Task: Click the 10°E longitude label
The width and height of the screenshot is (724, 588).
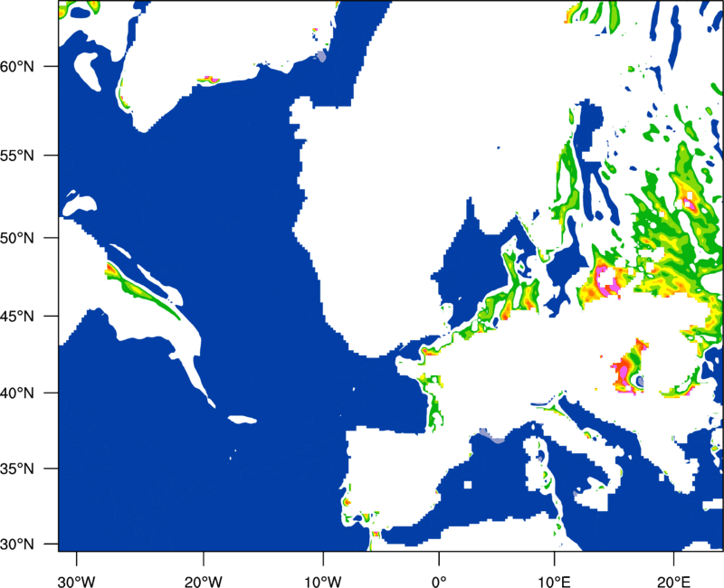Action: click(554, 581)
